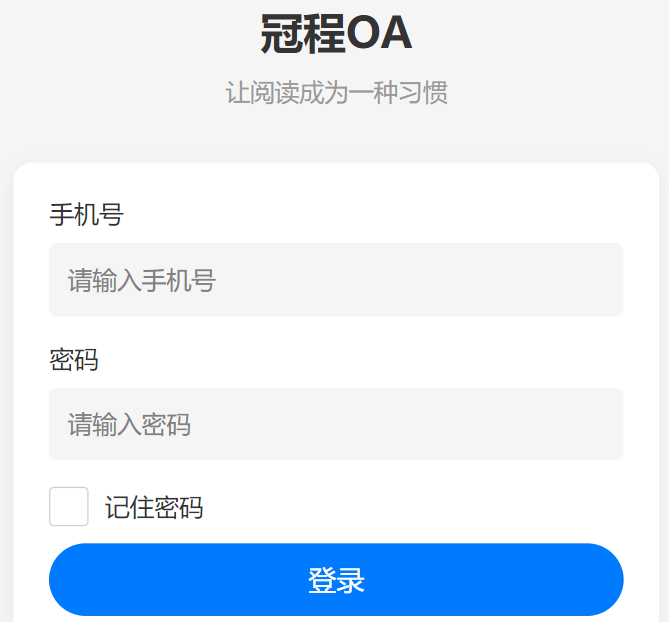Enable the 记住密码 checkbox
Viewport: 669px width, 622px height.
click(x=69, y=507)
